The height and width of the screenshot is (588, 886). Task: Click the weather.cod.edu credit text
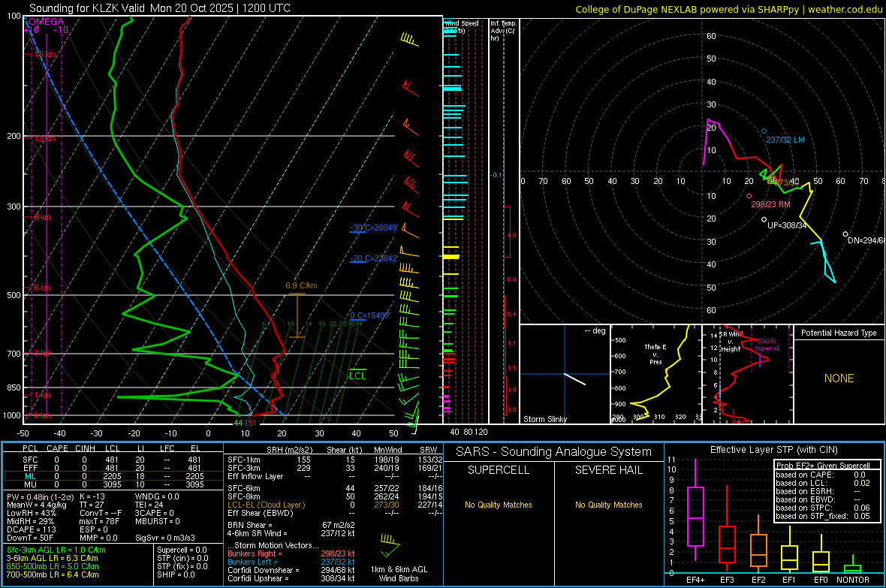click(845, 9)
